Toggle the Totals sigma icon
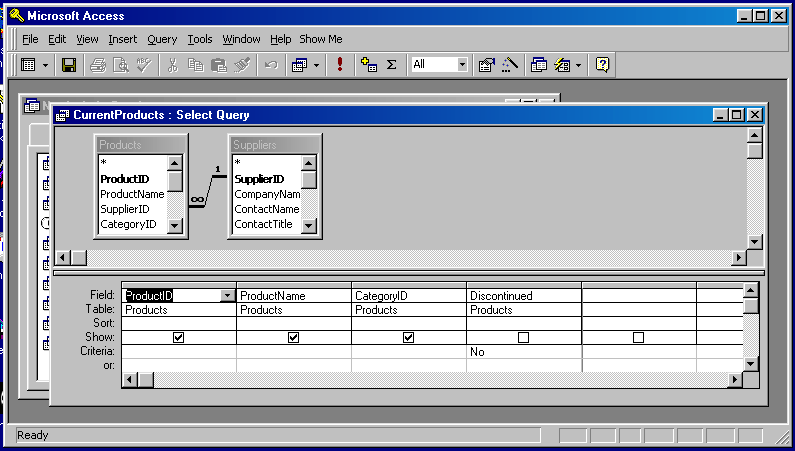 point(391,65)
